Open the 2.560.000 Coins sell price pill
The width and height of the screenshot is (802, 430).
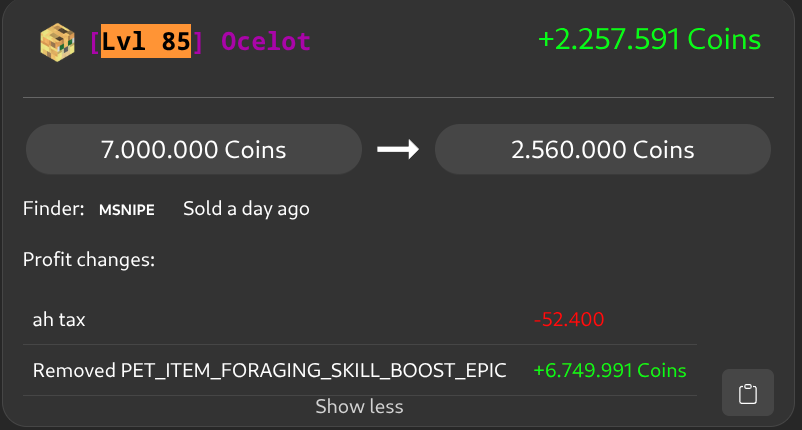point(602,150)
